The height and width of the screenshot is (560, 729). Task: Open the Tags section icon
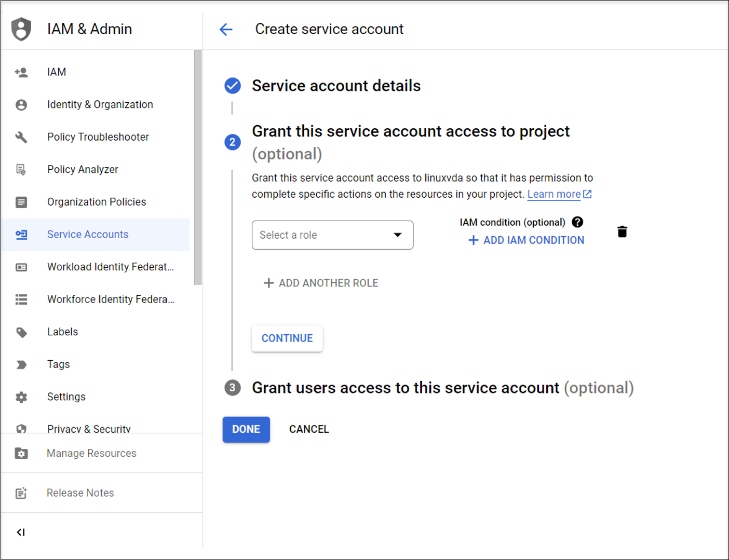point(21,364)
